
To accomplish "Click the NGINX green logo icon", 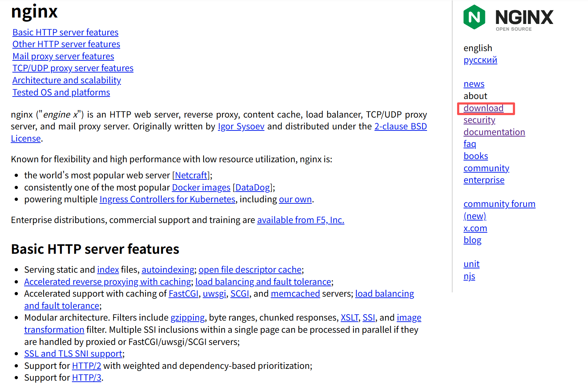I will pyautogui.click(x=474, y=16).
